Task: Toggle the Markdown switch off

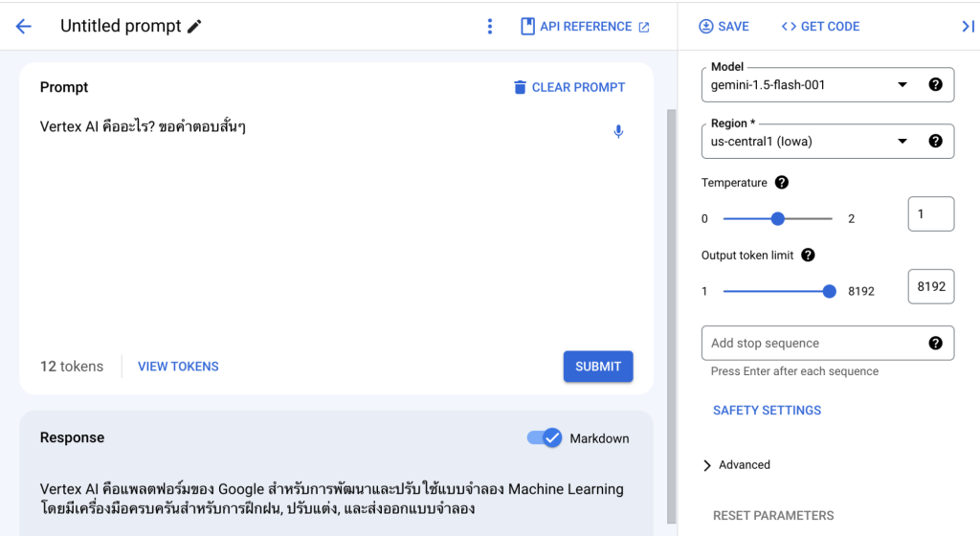Action: tap(545, 438)
